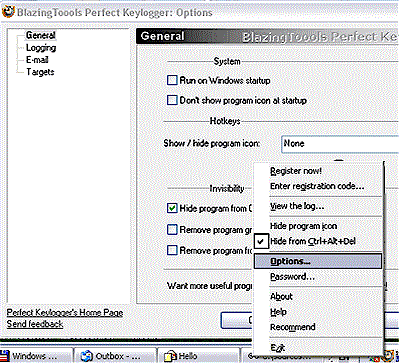Uncheck Hide program from Ctrl+Alt+Del checkbox
The image size is (399, 363).
[172, 209]
